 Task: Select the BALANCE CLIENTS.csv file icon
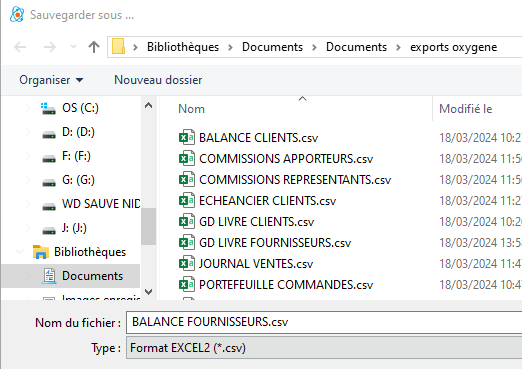pyautogui.click(x=187, y=137)
